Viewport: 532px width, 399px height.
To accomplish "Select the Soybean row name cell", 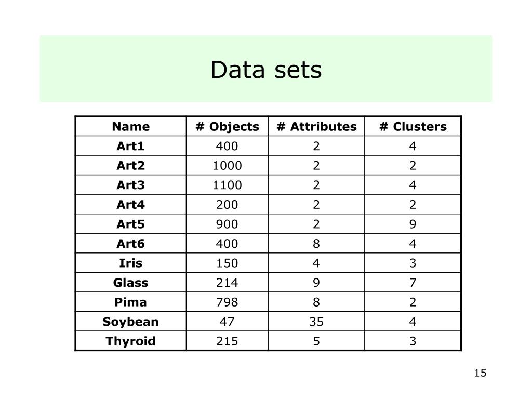I will [x=130, y=322].
